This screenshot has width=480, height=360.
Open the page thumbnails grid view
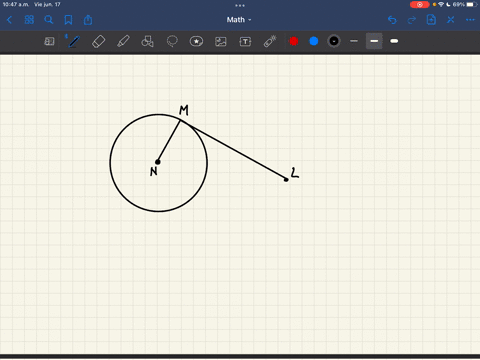[29, 20]
